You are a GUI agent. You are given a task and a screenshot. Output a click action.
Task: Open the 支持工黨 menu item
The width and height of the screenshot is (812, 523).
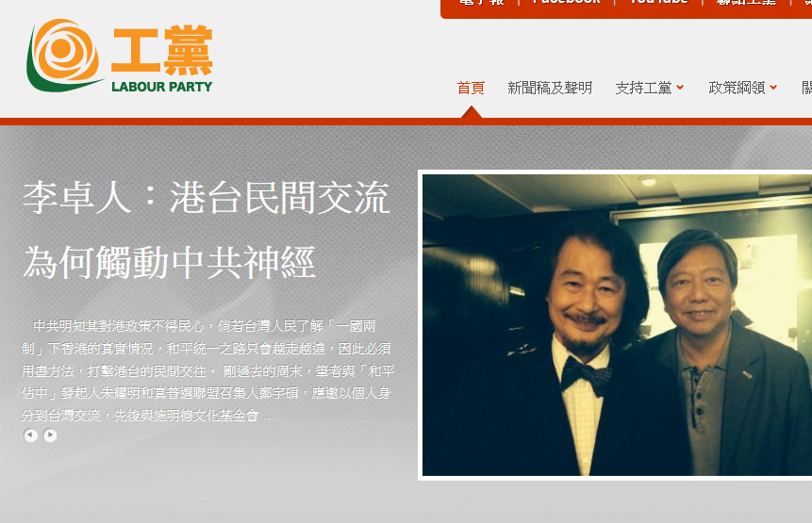(643, 88)
